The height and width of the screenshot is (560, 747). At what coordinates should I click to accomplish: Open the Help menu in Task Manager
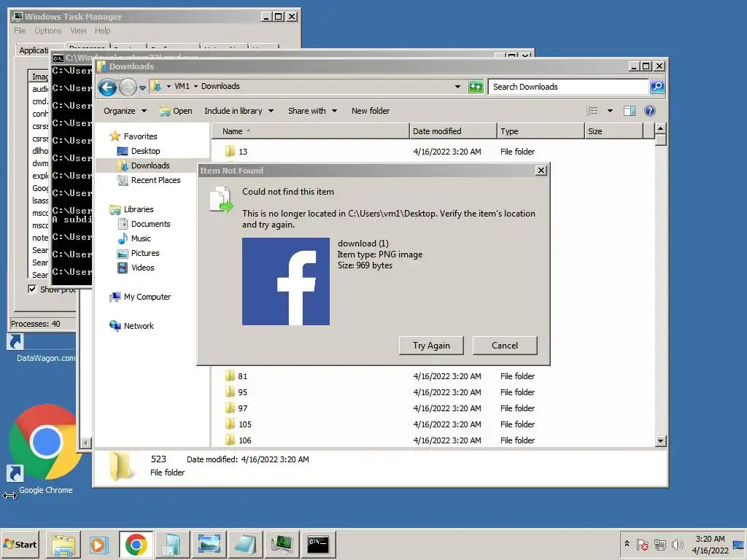(x=102, y=31)
